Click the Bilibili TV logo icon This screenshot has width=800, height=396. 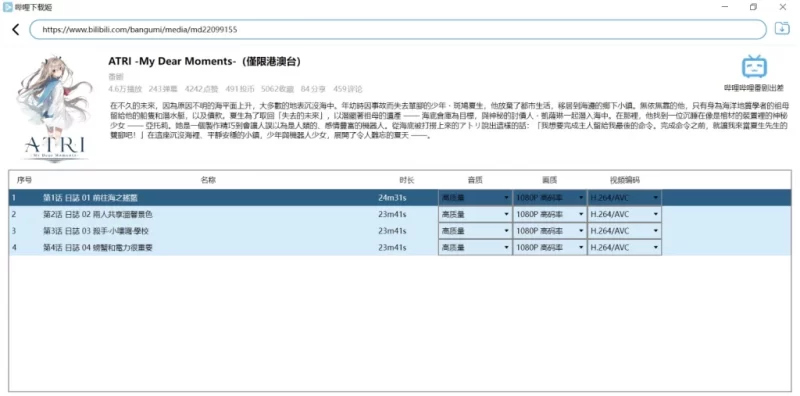click(x=754, y=66)
